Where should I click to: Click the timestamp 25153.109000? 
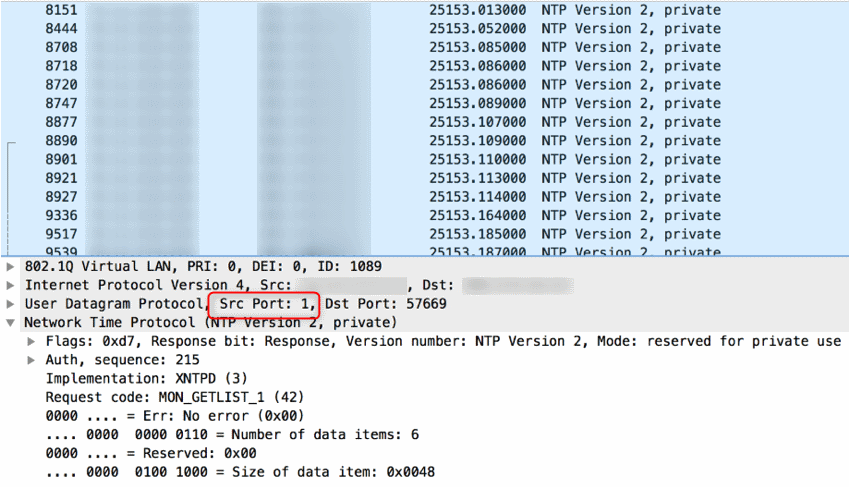pos(478,141)
